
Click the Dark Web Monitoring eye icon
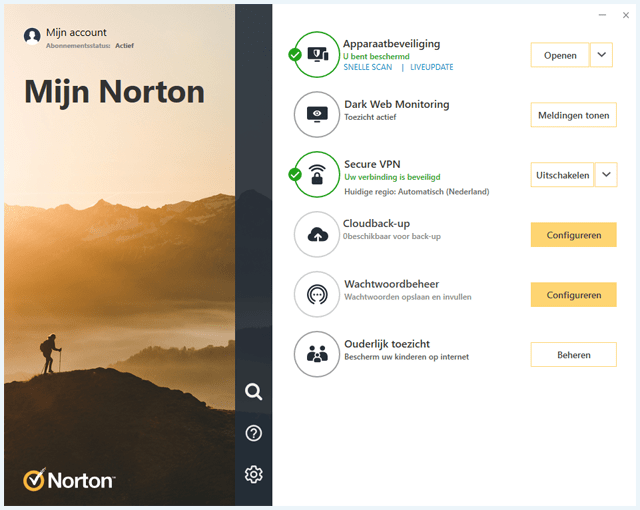point(317,114)
